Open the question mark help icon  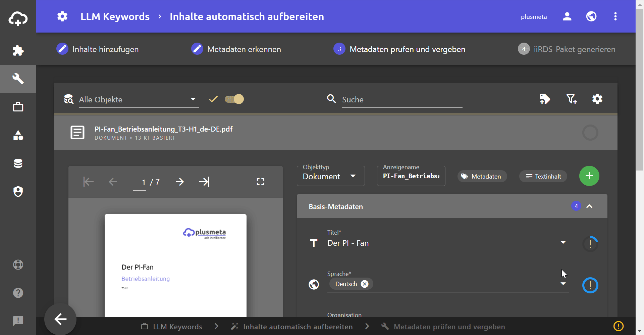coord(18,293)
